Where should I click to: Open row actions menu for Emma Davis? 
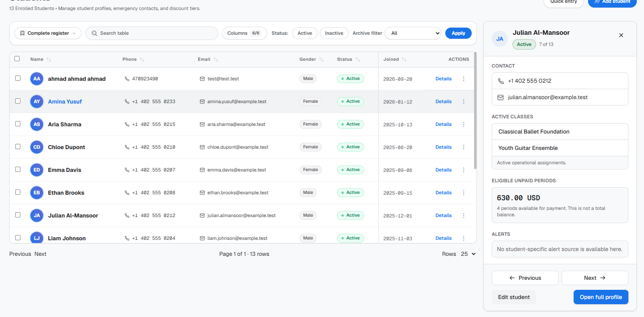464,170
